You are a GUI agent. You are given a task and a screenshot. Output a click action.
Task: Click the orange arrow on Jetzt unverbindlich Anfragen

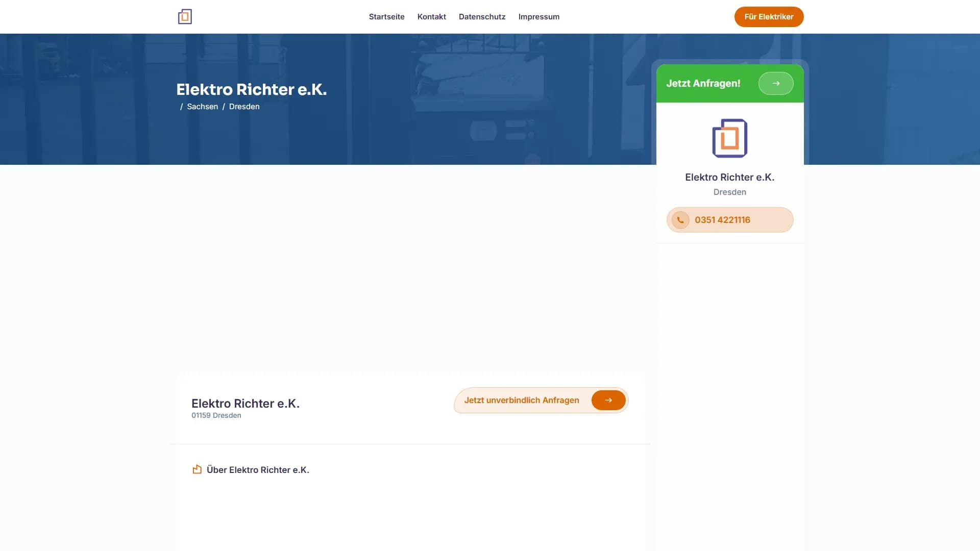(x=608, y=400)
